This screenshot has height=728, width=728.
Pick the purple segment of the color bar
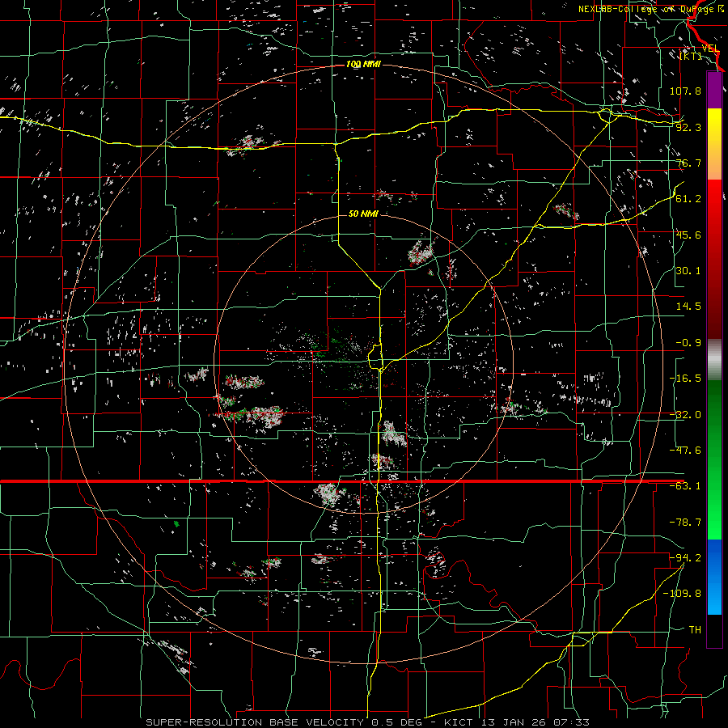pos(714,90)
